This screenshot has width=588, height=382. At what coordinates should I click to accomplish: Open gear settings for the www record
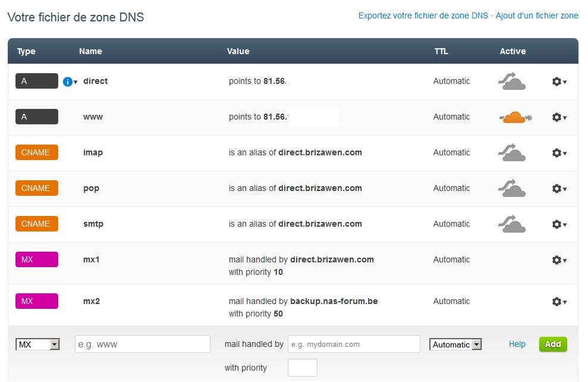558,117
